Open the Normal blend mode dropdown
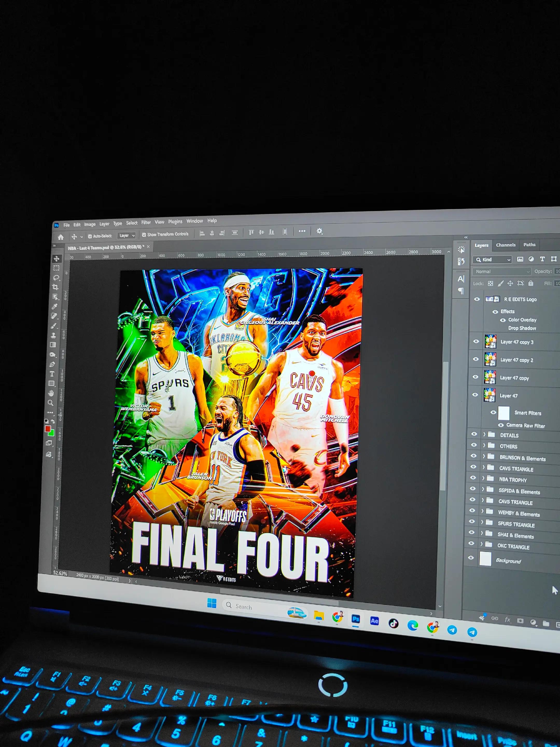Viewport: 560px width, 747px height. 502,272
